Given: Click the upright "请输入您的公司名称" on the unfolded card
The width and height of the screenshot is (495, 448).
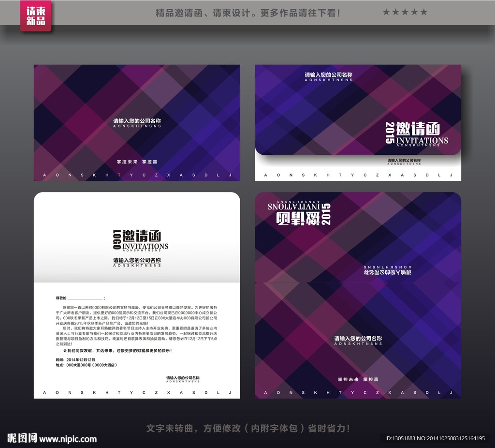Looking at the screenshot, I should tap(358, 338).
